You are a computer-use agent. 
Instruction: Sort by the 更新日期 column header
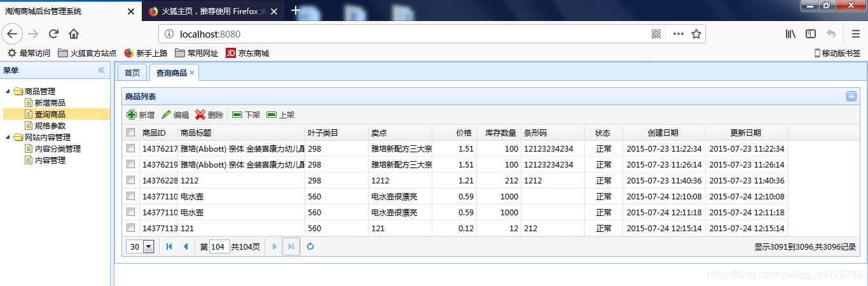click(x=747, y=132)
